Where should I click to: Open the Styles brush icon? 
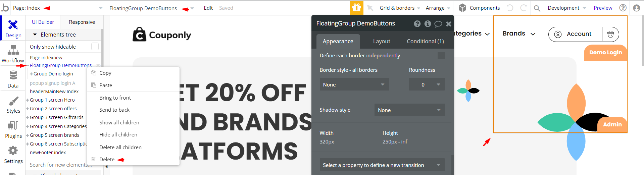13,101
